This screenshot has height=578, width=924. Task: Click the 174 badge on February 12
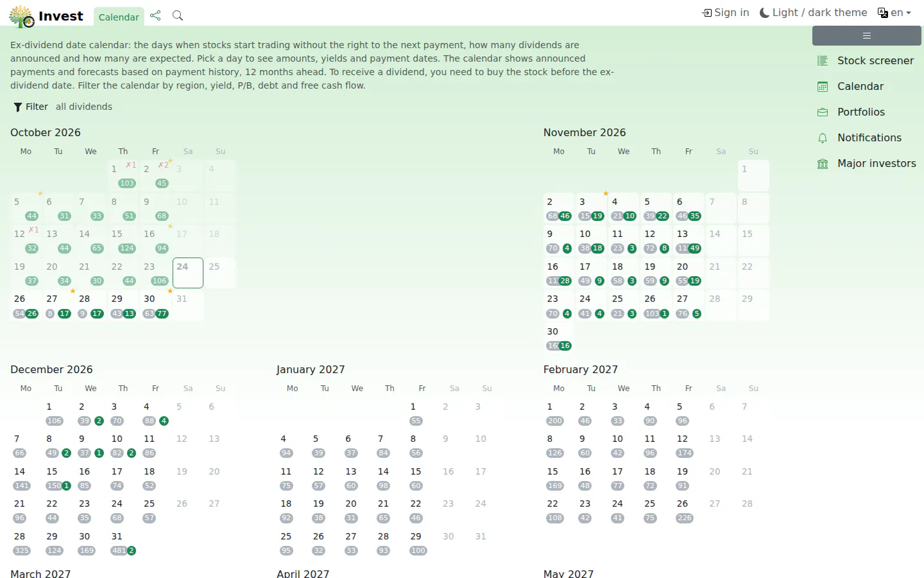point(685,453)
